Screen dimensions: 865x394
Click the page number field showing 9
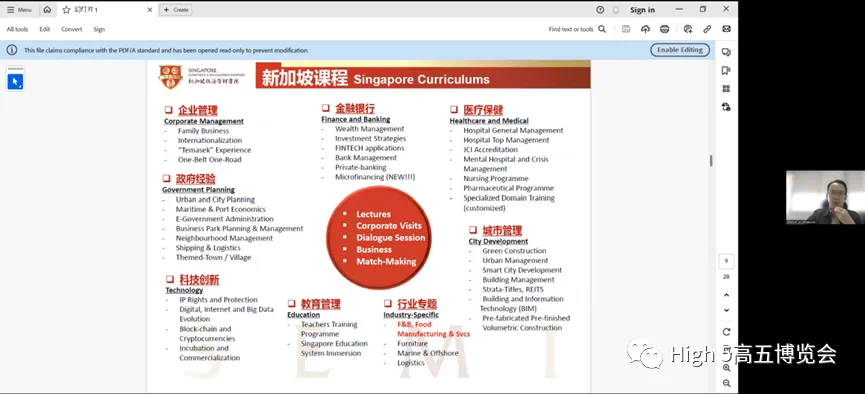pyautogui.click(x=727, y=261)
